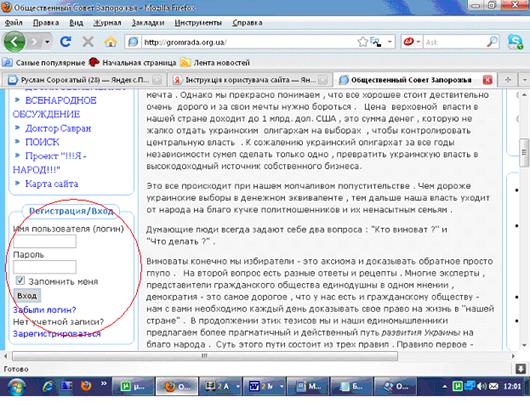Click the Вход login button

coord(27,296)
